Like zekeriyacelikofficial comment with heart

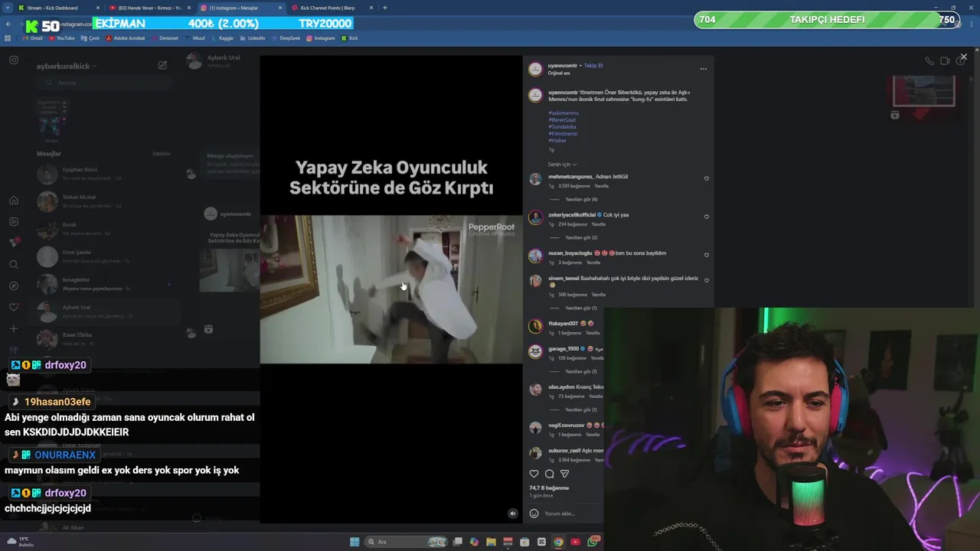coord(706,217)
